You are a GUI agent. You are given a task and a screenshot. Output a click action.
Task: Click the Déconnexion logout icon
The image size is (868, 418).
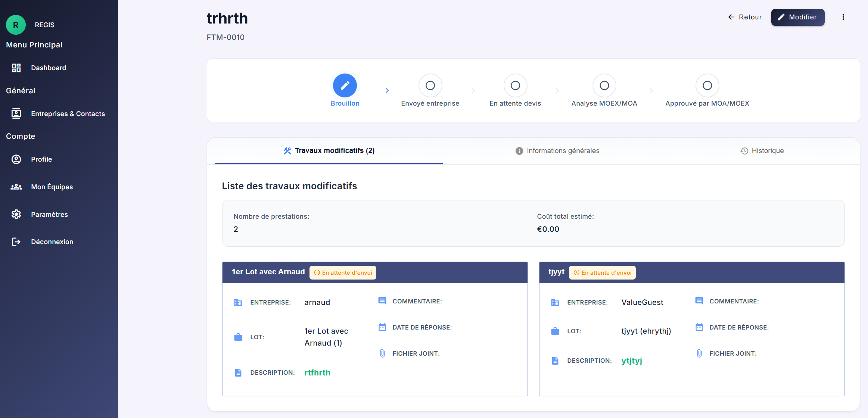(x=16, y=241)
